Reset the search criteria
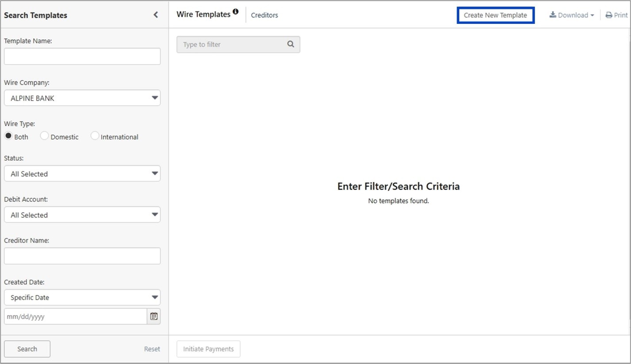The image size is (631, 364). [152, 349]
